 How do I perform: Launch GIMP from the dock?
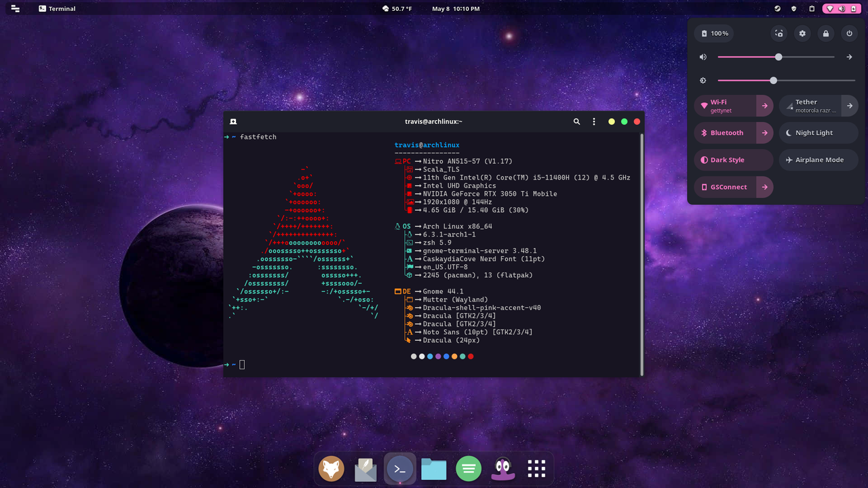pyautogui.click(x=502, y=468)
